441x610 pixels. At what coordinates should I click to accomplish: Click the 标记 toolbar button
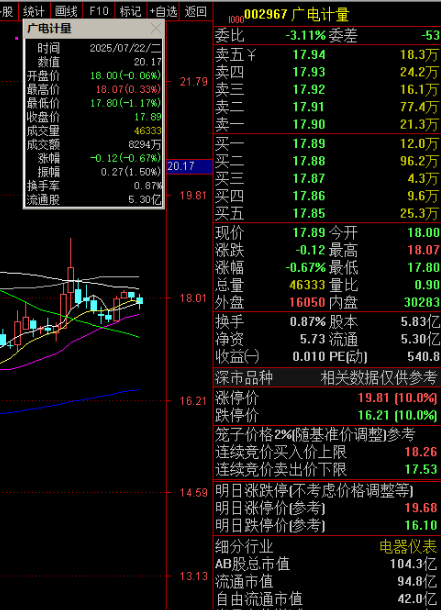(x=130, y=11)
